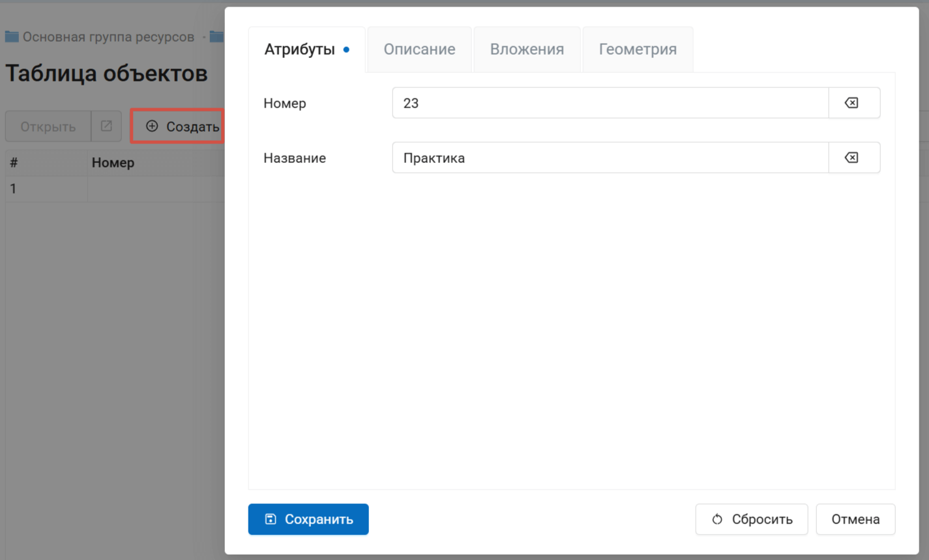Screen dimensions: 929x560
Task: Click the Открыть button
Action: pyautogui.click(x=48, y=126)
